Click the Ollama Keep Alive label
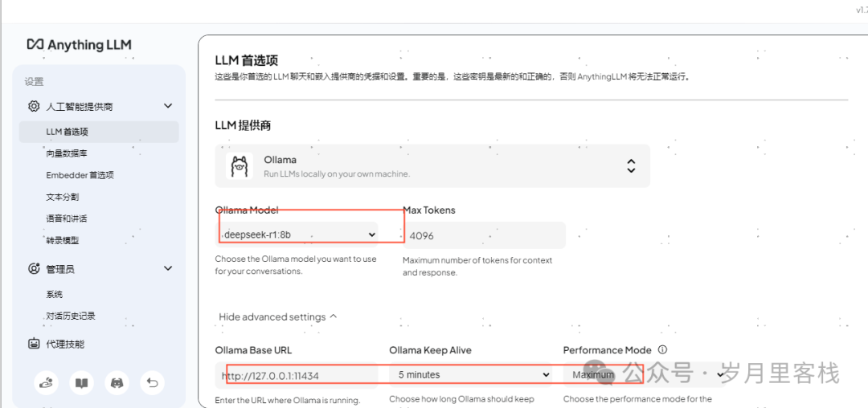868x408 pixels. click(x=430, y=350)
